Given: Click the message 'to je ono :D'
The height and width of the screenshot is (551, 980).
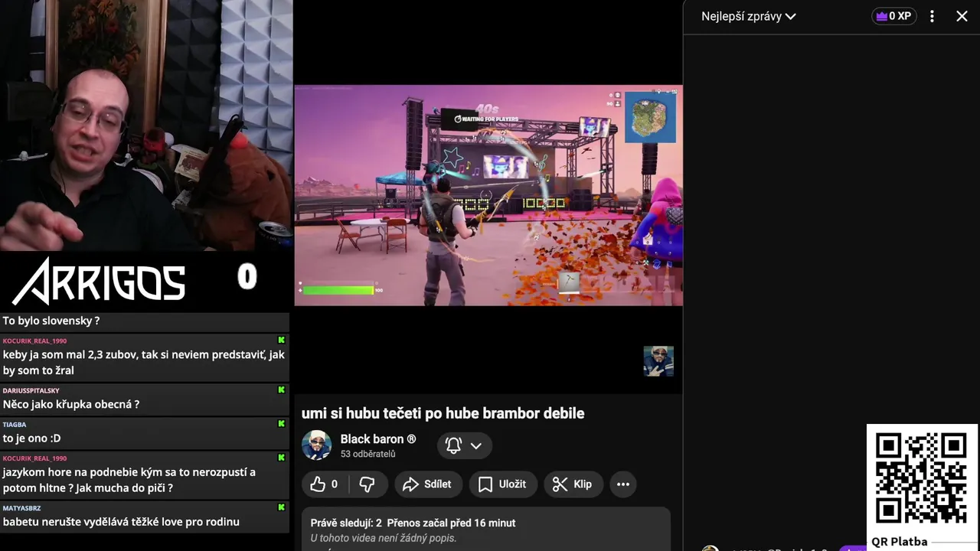Looking at the screenshot, I should tap(31, 438).
